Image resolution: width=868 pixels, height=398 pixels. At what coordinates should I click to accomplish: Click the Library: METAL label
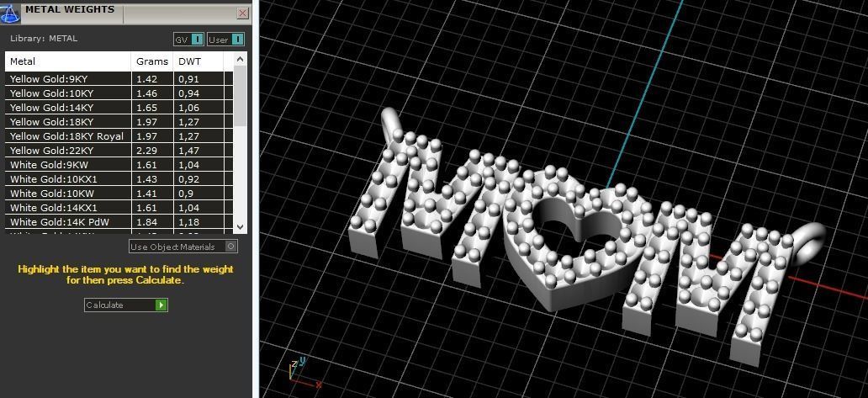coord(44,38)
